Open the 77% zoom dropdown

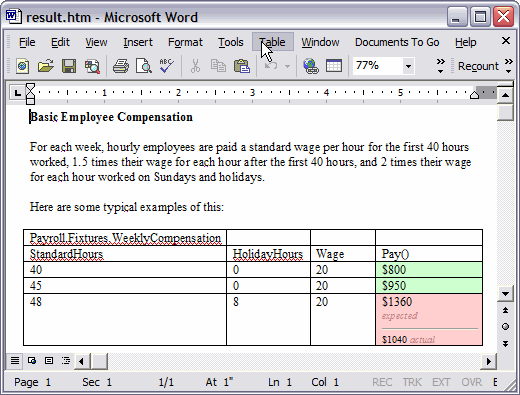click(x=408, y=66)
